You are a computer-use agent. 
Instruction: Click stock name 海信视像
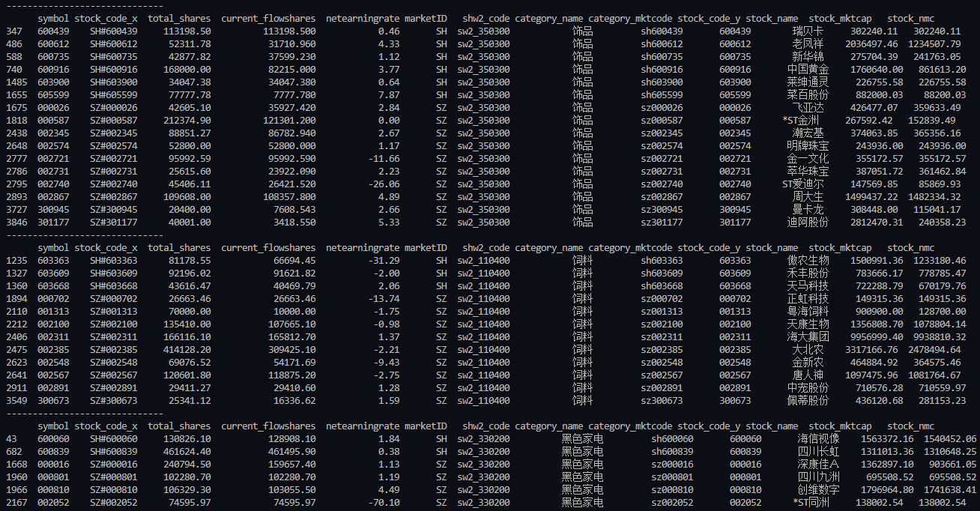pos(818,439)
